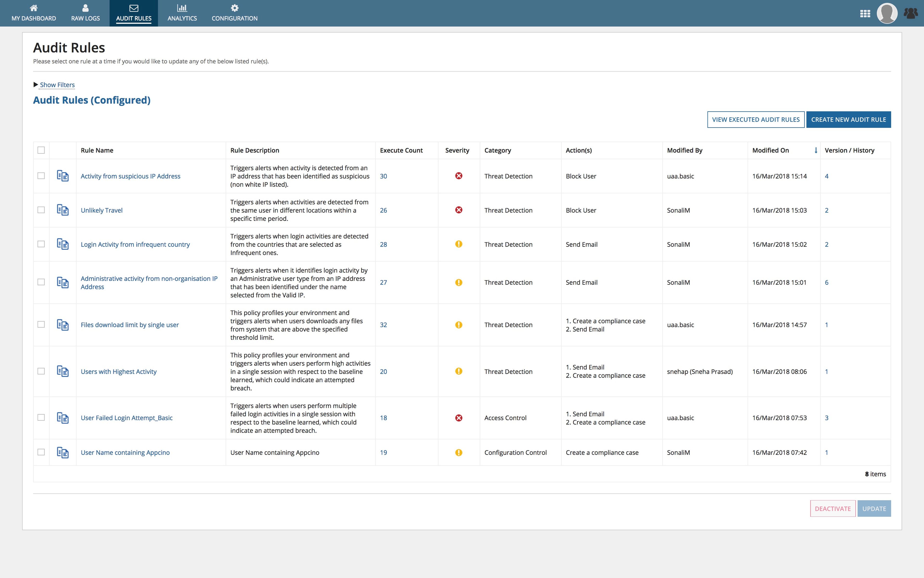
Task: Click copy icon for Administrative activity from non-organisation IP
Action: (x=63, y=282)
